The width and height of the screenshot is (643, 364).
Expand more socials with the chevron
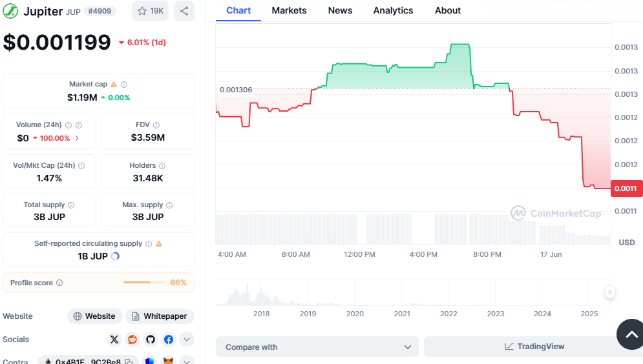coord(187,339)
